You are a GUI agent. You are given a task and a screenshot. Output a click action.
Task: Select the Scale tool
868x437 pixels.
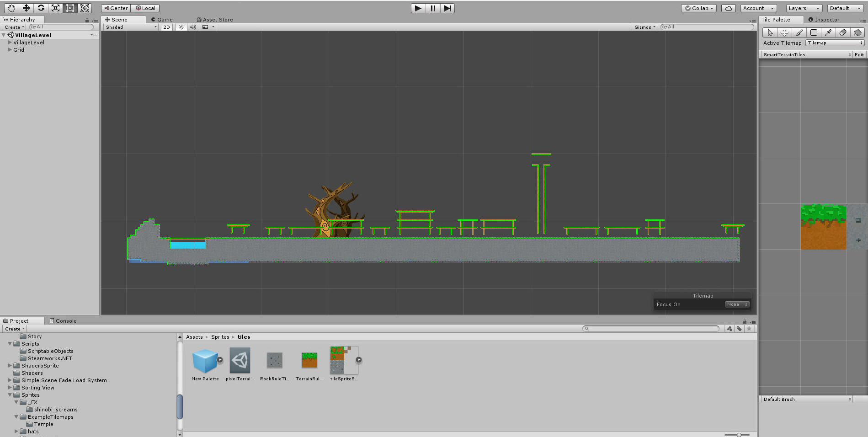pyautogui.click(x=55, y=8)
